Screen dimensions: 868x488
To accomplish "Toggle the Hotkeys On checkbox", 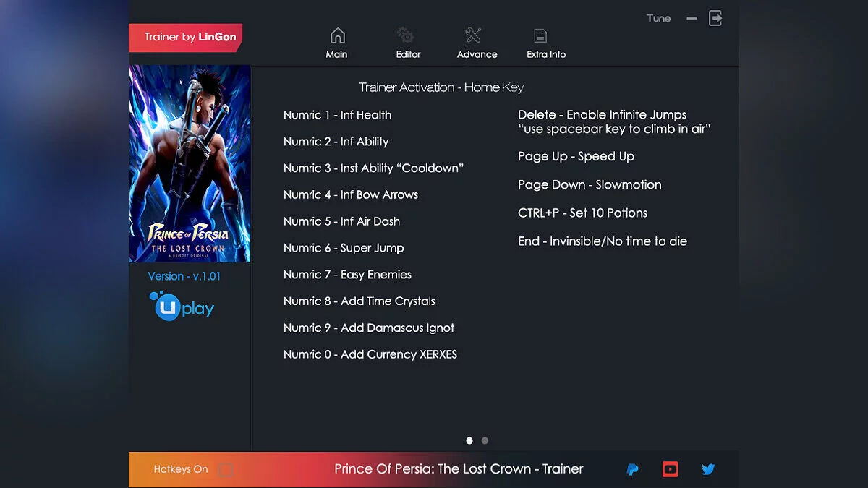I will click(x=226, y=469).
